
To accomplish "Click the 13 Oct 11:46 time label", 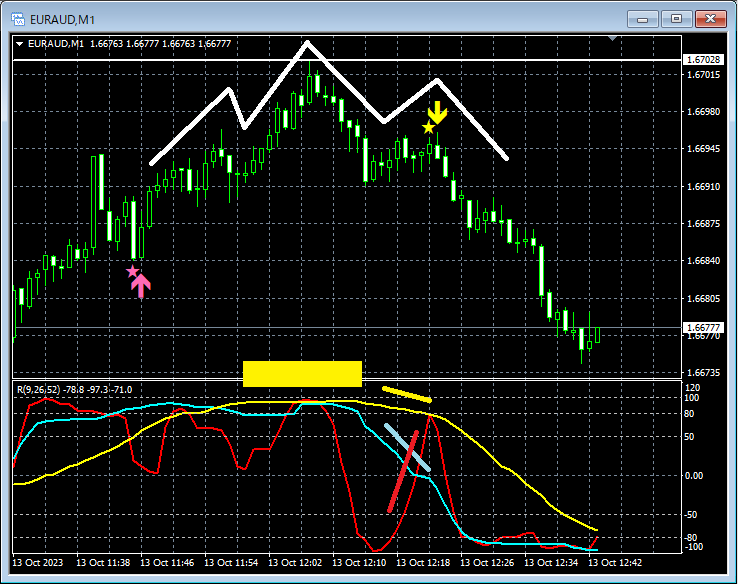I will pyautogui.click(x=167, y=562).
